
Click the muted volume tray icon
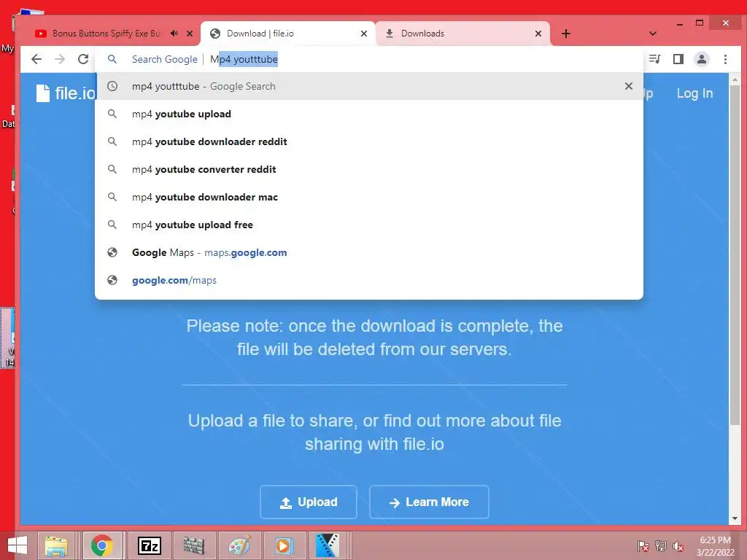tap(678, 546)
